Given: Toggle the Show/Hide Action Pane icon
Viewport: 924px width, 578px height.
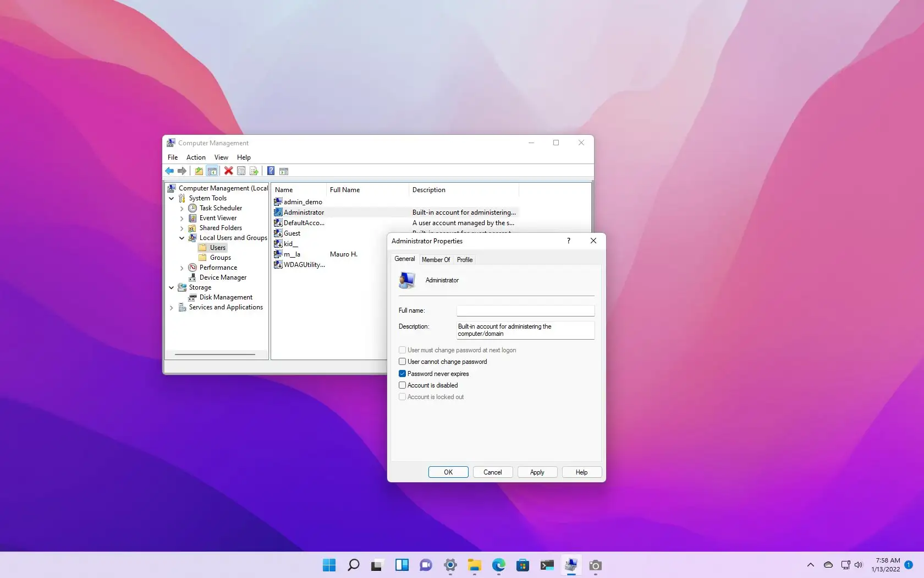Looking at the screenshot, I should pos(284,171).
